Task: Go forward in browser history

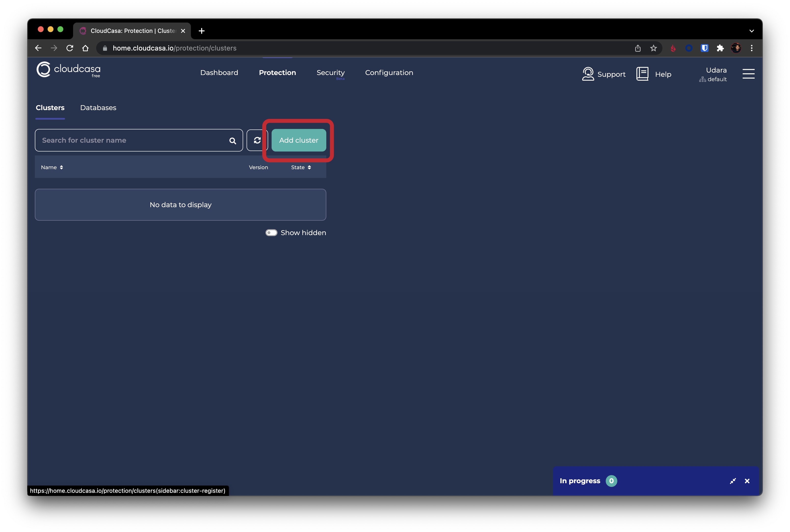Action: click(54, 48)
